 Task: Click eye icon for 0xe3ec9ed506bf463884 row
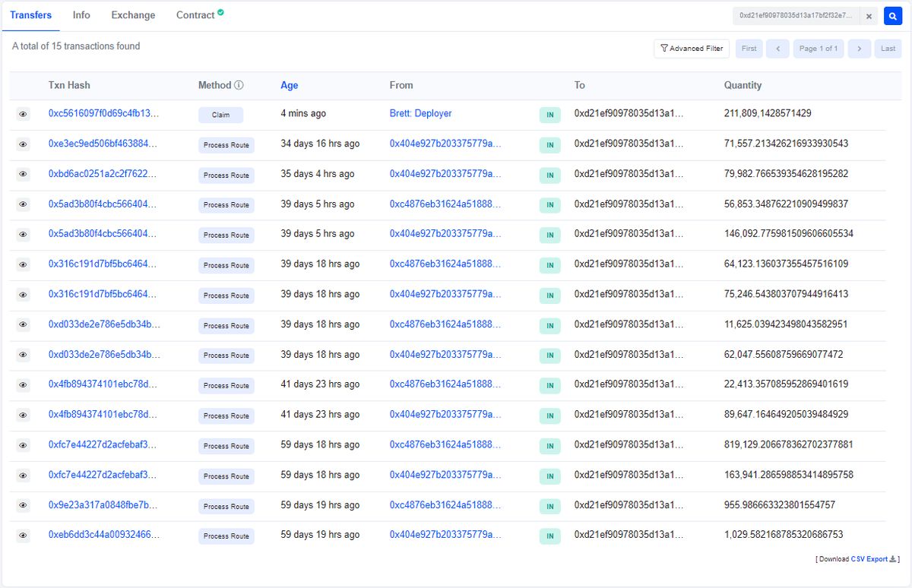click(23, 144)
